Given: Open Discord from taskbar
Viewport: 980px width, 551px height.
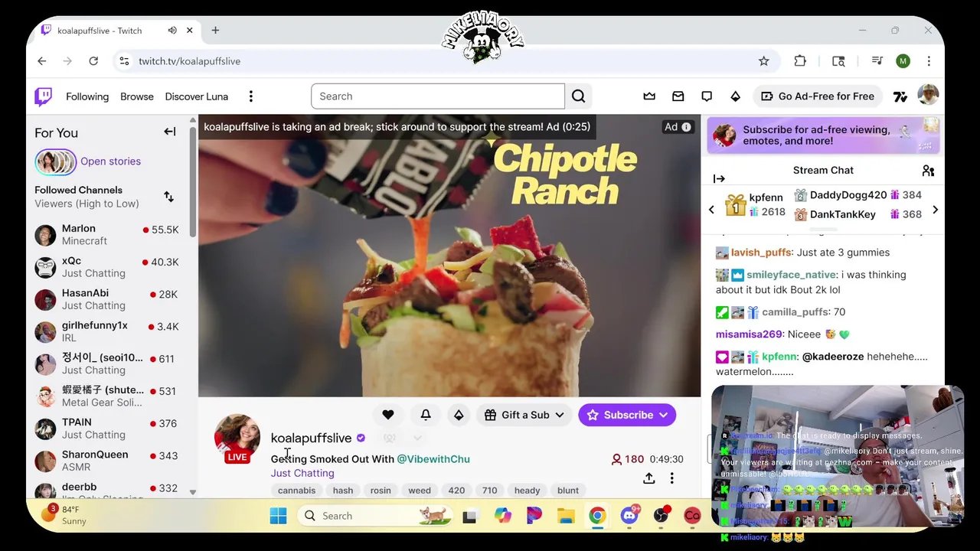Looking at the screenshot, I should pos(629,516).
